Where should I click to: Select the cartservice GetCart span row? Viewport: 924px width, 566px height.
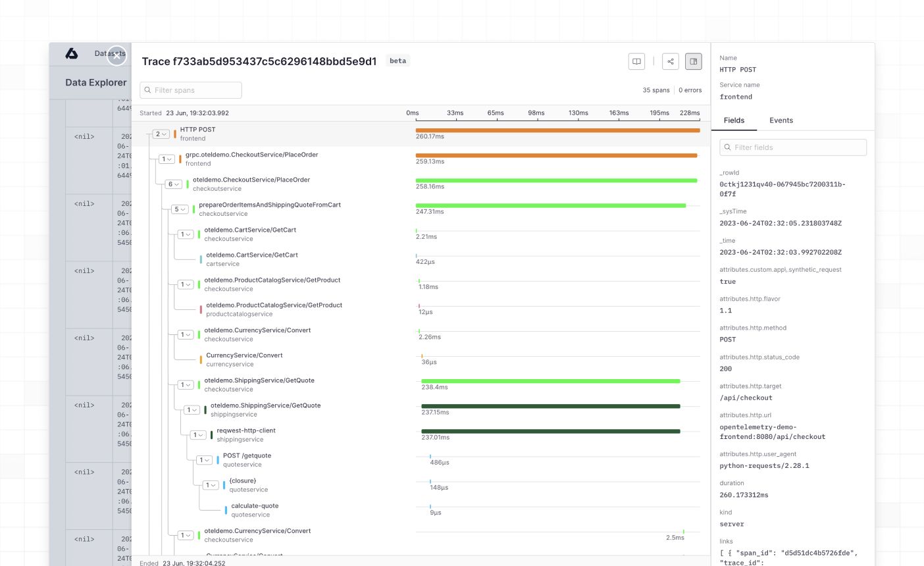pyautogui.click(x=421, y=259)
